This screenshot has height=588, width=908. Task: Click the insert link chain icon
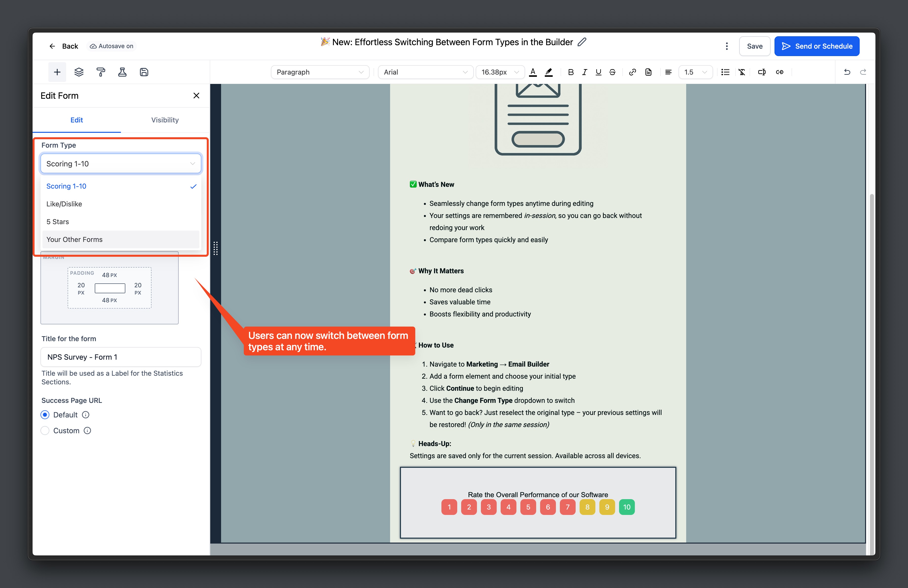click(x=632, y=72)
